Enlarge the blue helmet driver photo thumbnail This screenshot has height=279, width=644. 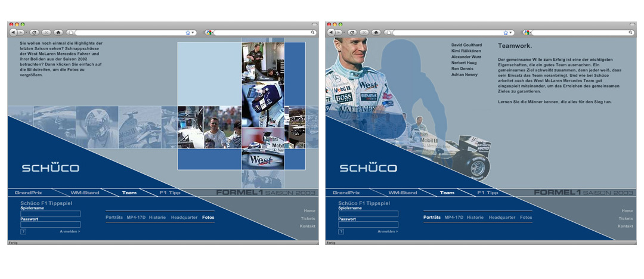point(263,106)
